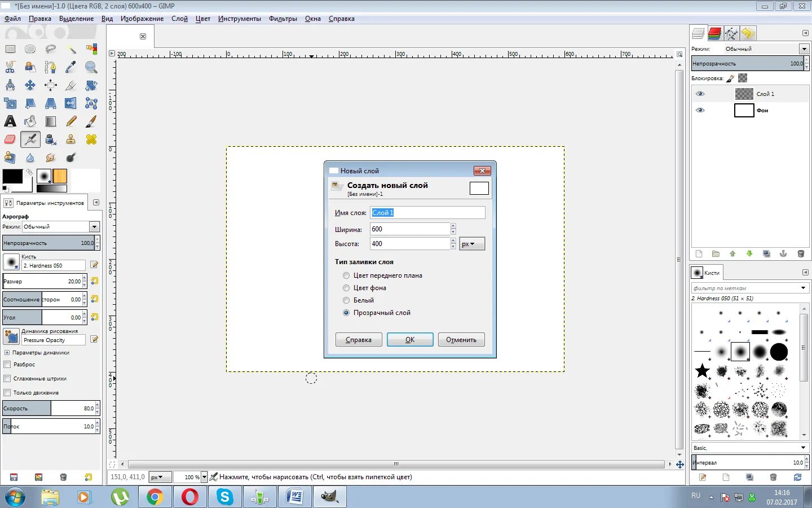Select the Heal bandage tool
This screenshot has height=508, width=812.
[91, 139]
